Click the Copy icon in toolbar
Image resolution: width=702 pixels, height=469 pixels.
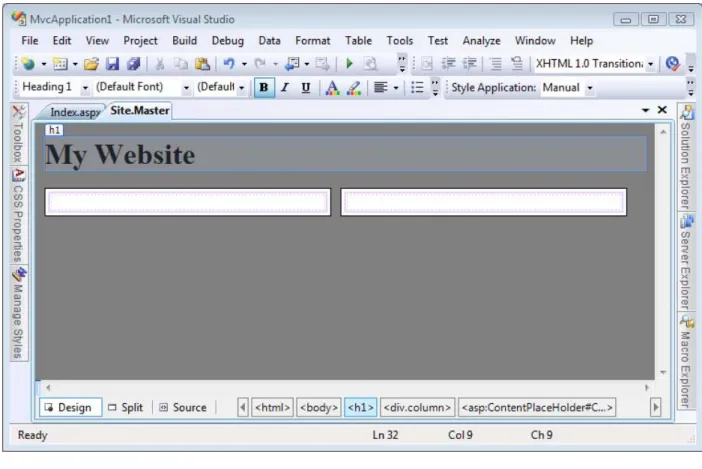tap(180, 64)
